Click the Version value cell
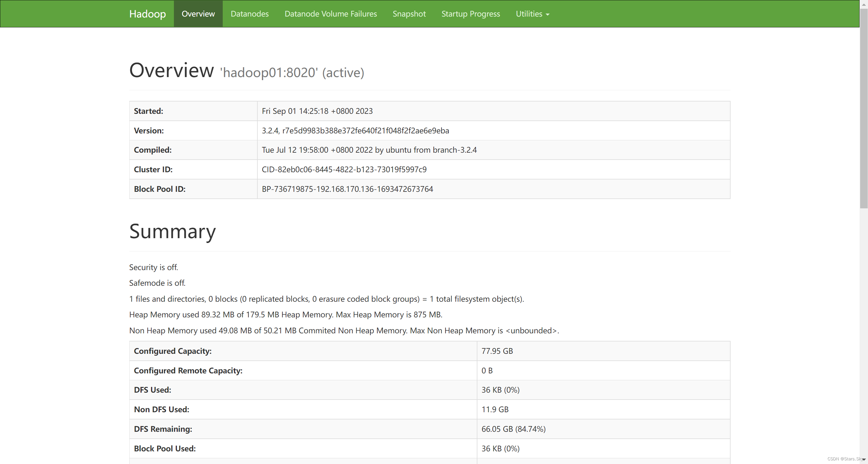This screenshot has height=464, width=868. [x=355, y=131]
